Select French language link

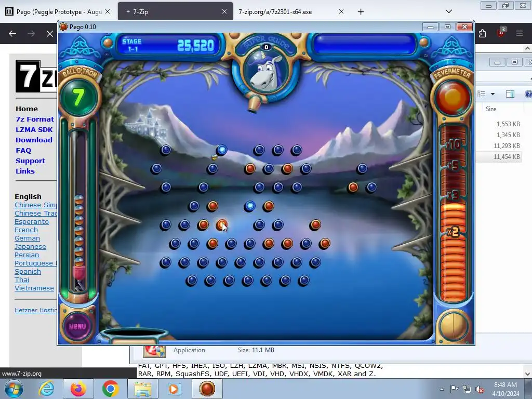tap(26, 230)
